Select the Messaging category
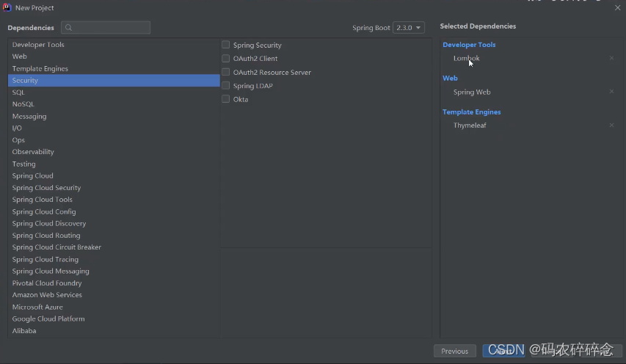 coord(114,116)
